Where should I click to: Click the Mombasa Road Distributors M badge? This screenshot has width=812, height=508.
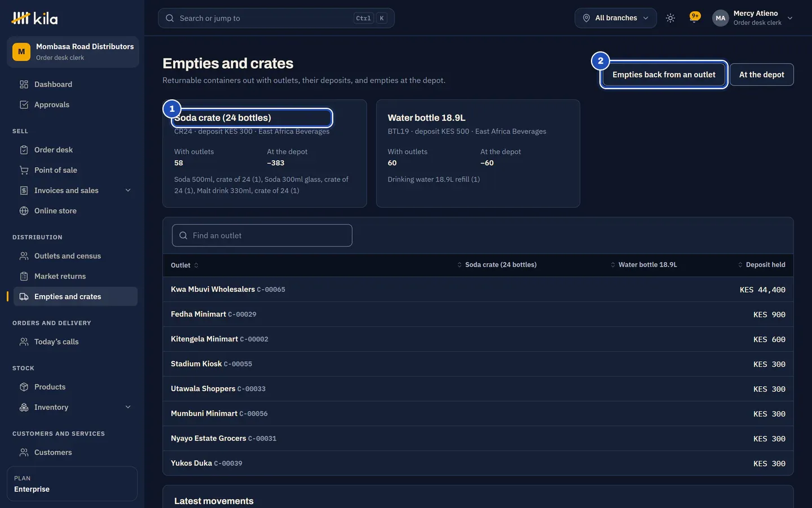pos(21,52)
